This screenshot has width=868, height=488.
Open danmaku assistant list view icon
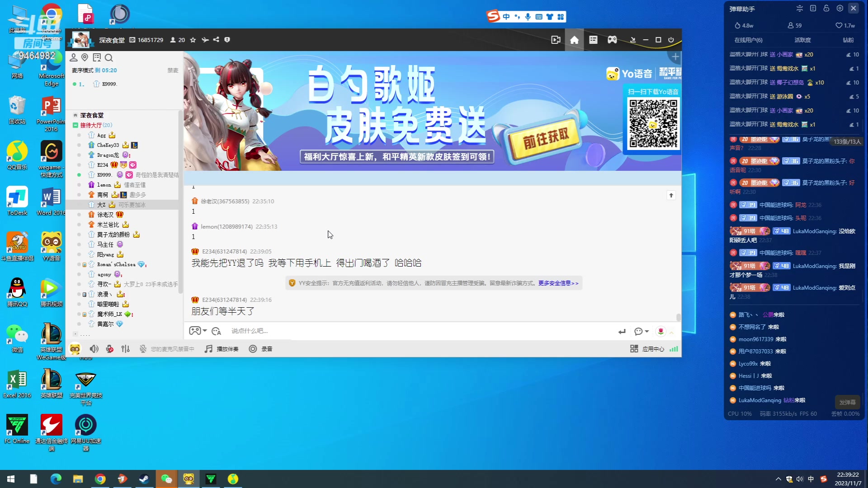(x=813, y=9)
